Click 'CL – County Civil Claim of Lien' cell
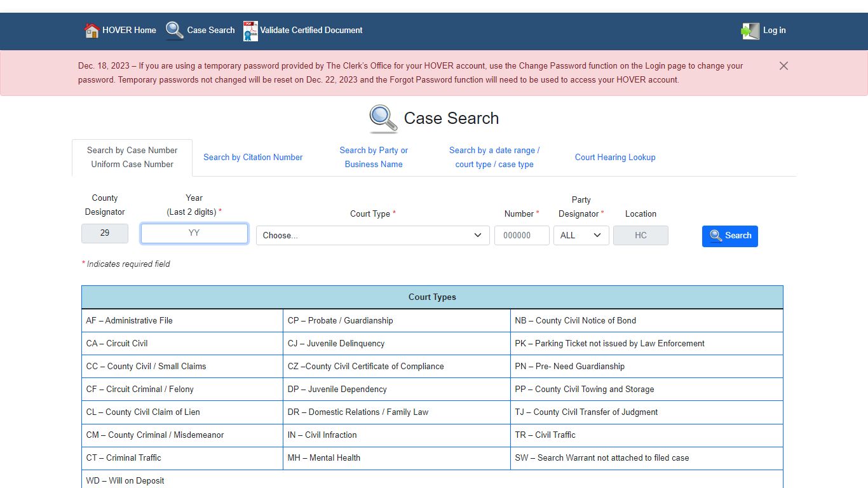 tap(182, 412)
